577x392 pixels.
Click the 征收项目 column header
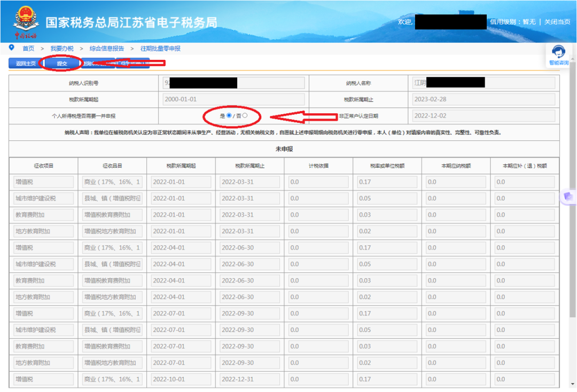43,166
